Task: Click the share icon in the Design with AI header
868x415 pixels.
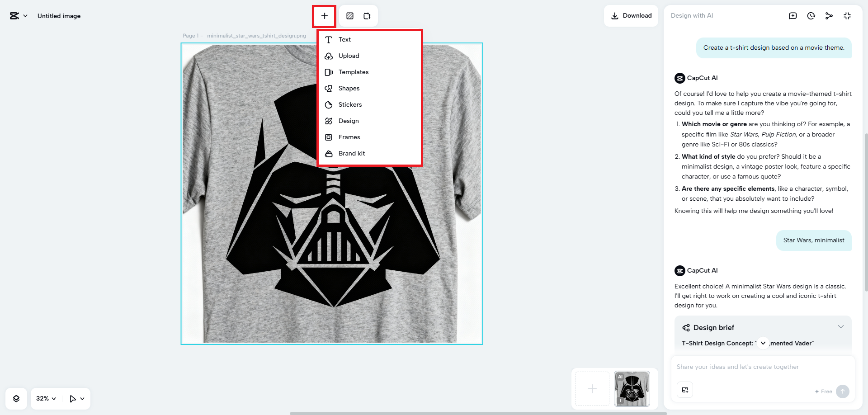Action: coord(829,16)
